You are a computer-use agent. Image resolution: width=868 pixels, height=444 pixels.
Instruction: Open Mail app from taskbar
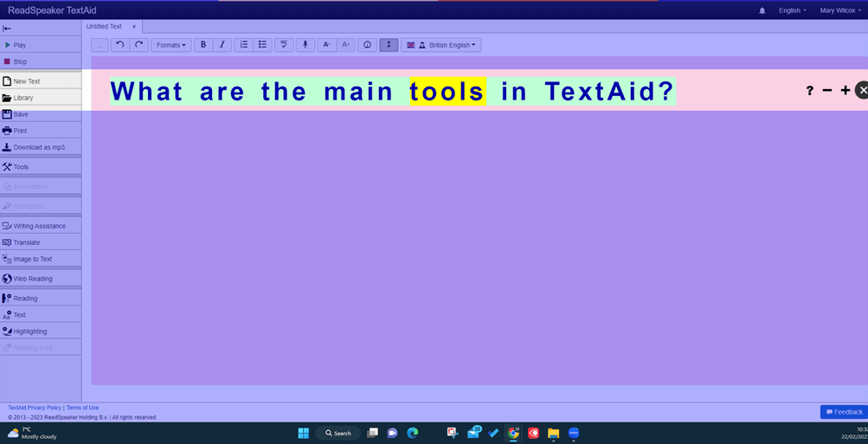[x=473, y=433]
